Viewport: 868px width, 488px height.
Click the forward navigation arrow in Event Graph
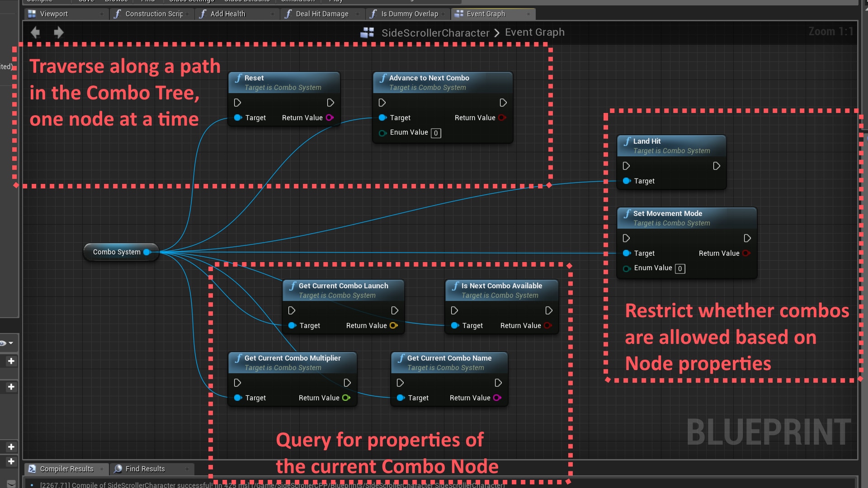tap(59, 32)
